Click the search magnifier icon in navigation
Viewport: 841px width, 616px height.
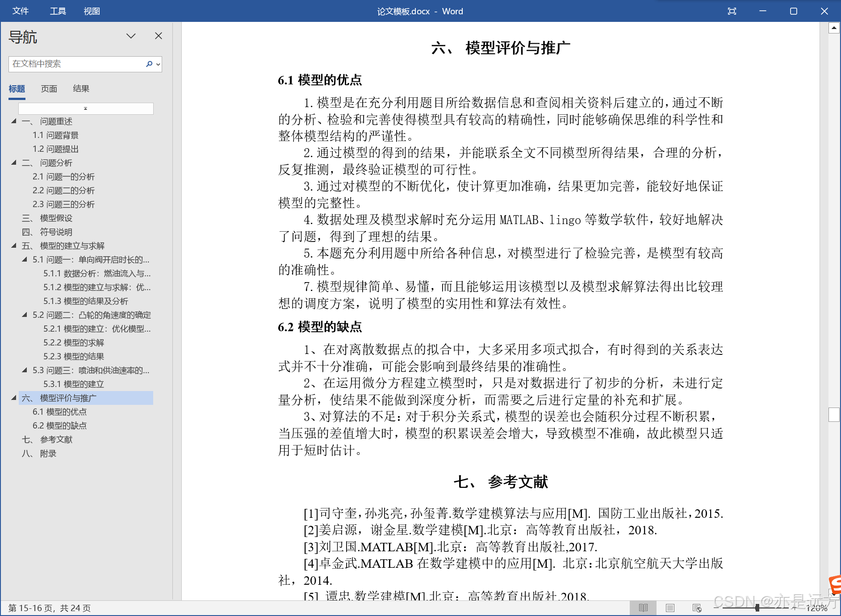pos(149,64)
